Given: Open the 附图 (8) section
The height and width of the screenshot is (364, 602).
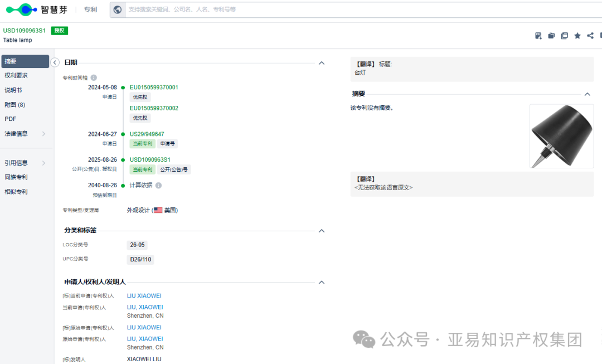Looking at the screenshot, I should click(15, 104).
